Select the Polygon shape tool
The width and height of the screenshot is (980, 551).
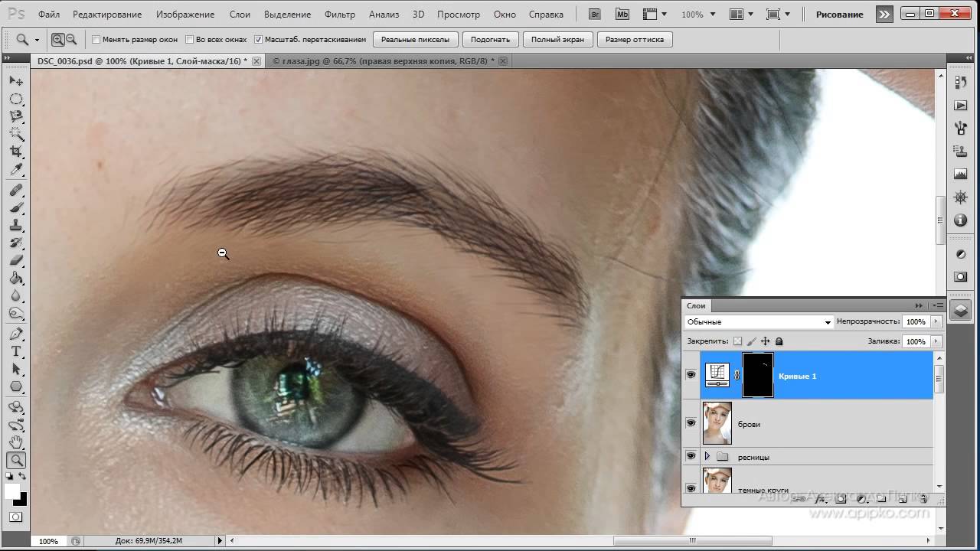click(x=16, y=386)
